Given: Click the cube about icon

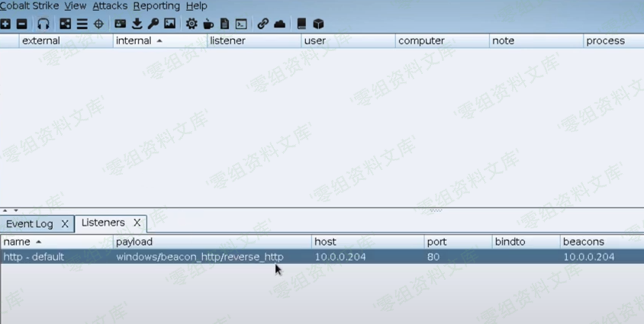Looking at the screenshot, I should coord(319,24).
